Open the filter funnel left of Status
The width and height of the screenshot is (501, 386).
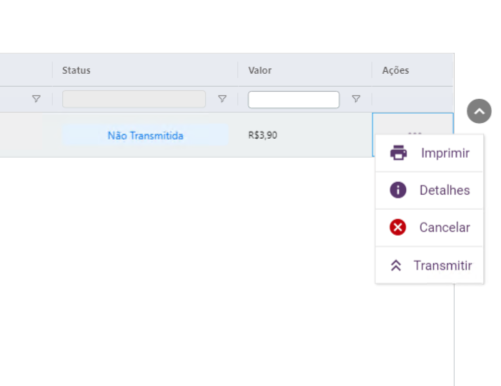coord(36,99)
